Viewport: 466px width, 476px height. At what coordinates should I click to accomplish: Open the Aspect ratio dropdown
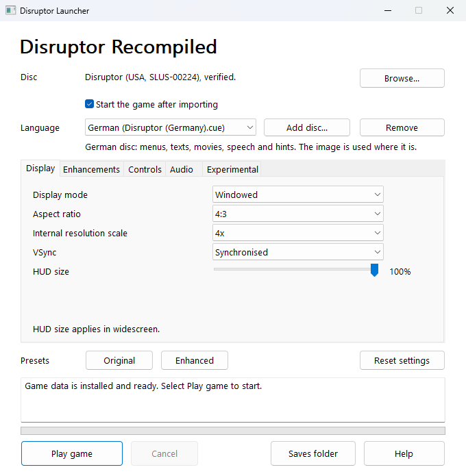coord(297,214)
